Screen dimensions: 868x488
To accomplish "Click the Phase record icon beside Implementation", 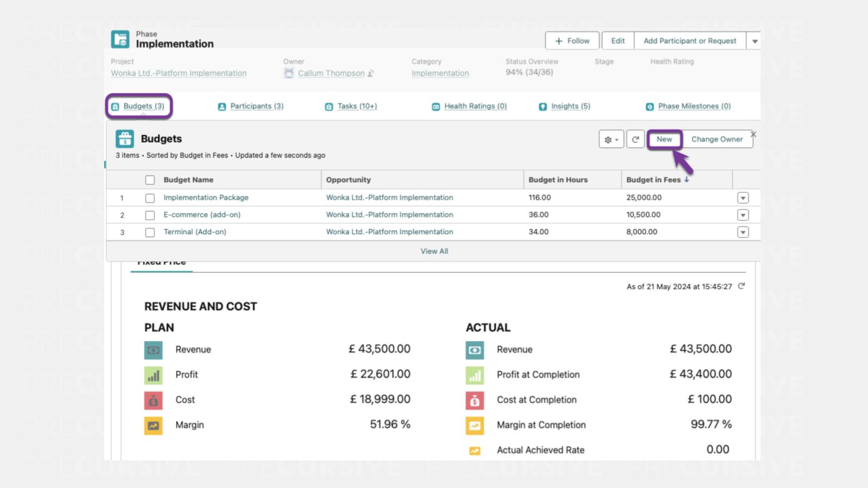I will (120, 39).
